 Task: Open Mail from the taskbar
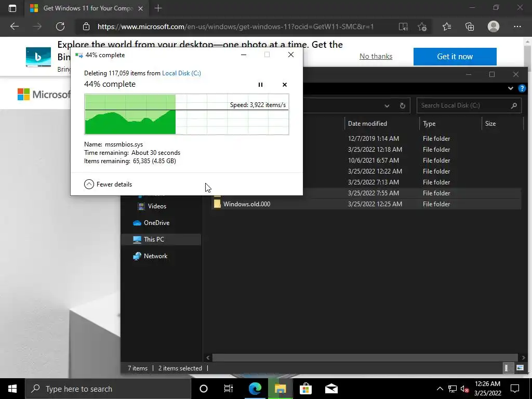(x=331, y=389)
